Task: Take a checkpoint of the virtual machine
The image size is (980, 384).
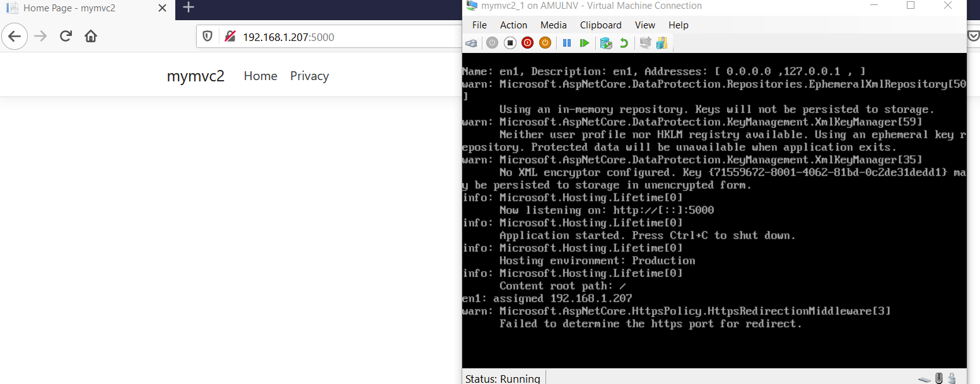Action: 606,43
